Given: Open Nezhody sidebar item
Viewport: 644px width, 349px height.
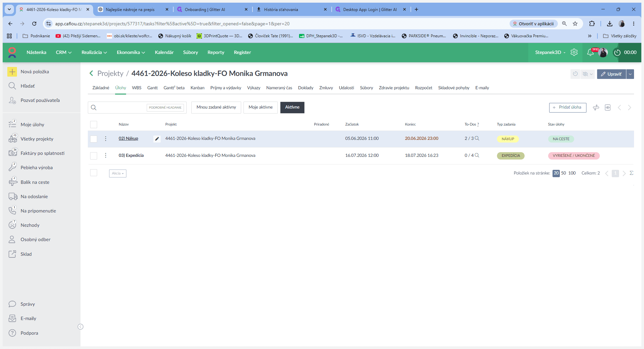Looking at the screenshot, I should [x=30, y=225].
